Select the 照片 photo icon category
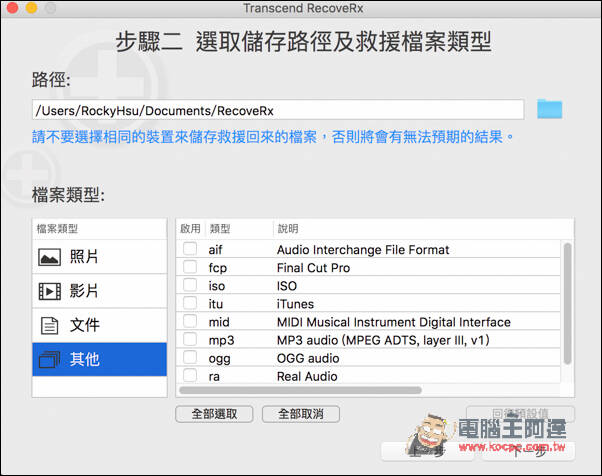The image size is (602, 476). pos(50,257)
